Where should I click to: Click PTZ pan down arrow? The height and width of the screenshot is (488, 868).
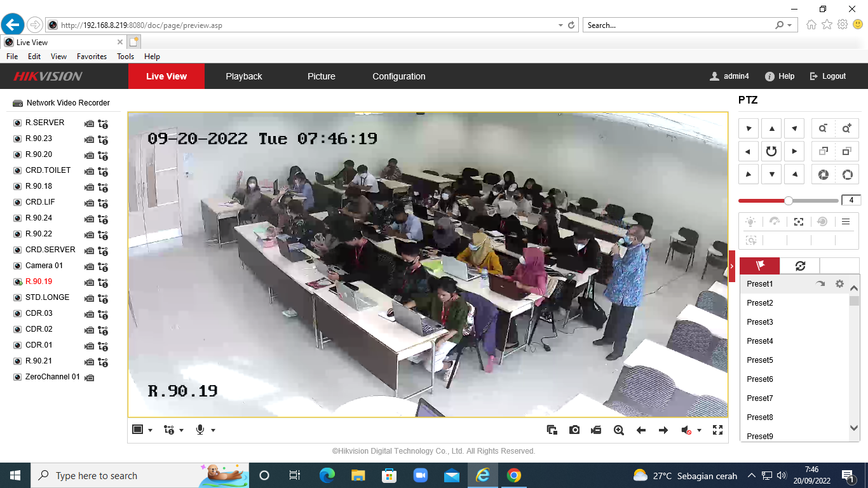pos(771,174)
